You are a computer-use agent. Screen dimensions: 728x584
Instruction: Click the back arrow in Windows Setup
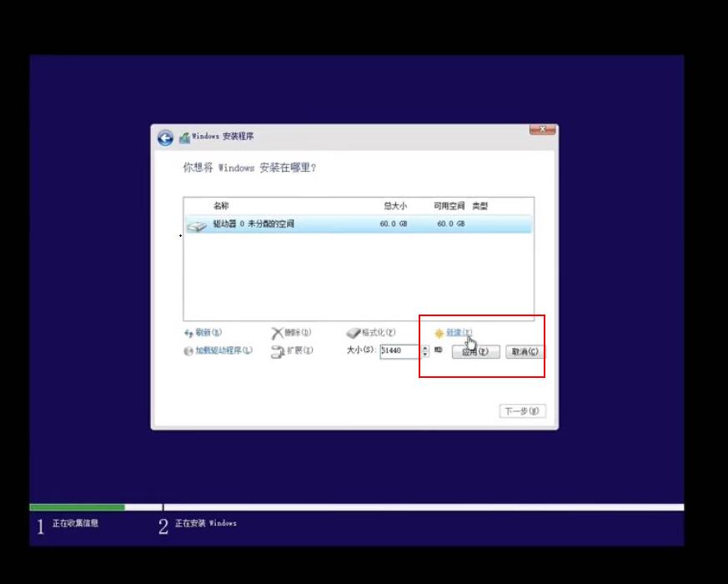pyautogui.click(x=165, y=138)
